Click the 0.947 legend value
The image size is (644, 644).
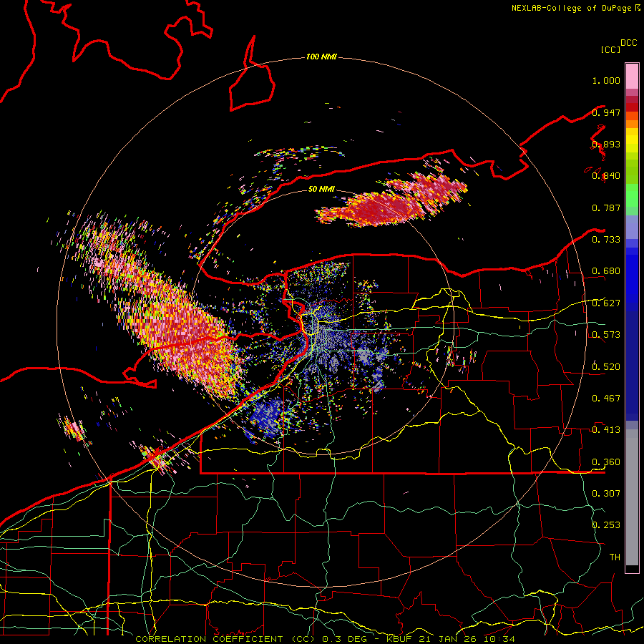pyautogui.click(x=606, y=112)
